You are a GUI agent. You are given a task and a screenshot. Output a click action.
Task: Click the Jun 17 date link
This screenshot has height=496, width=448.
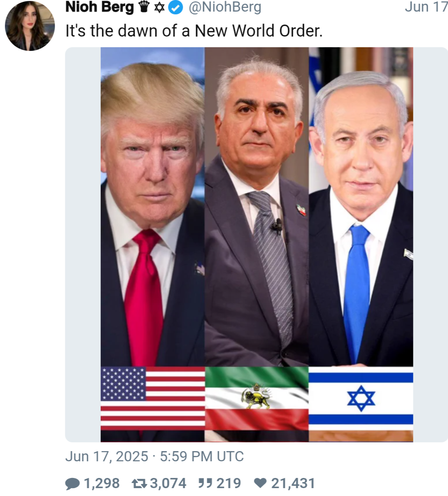(426, 7)
